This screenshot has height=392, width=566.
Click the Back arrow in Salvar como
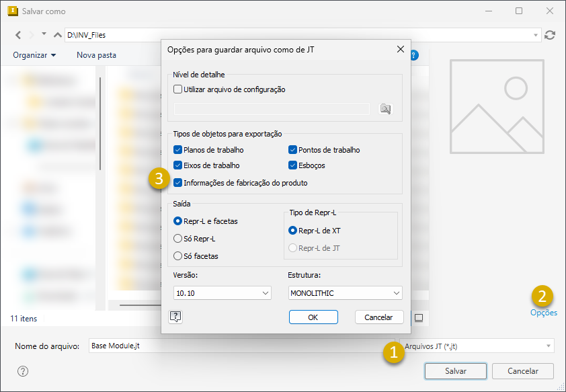(x=18, y=35)
